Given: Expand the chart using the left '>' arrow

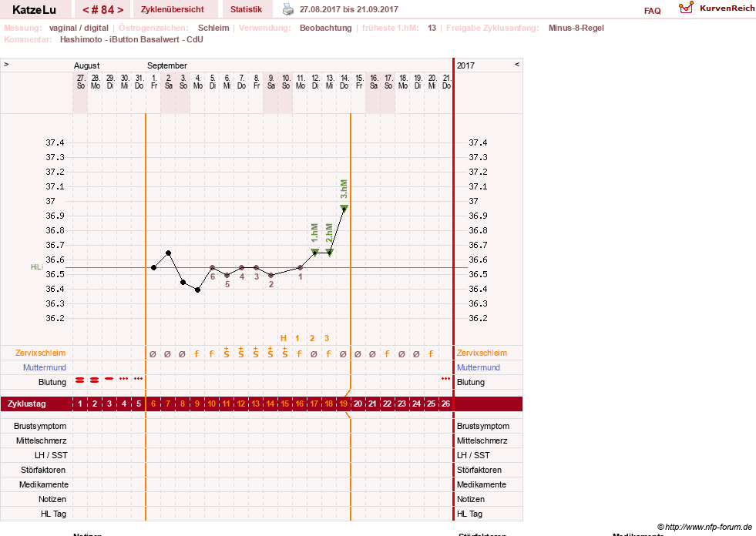Looking at the screenshot, I should coord(6,64).
